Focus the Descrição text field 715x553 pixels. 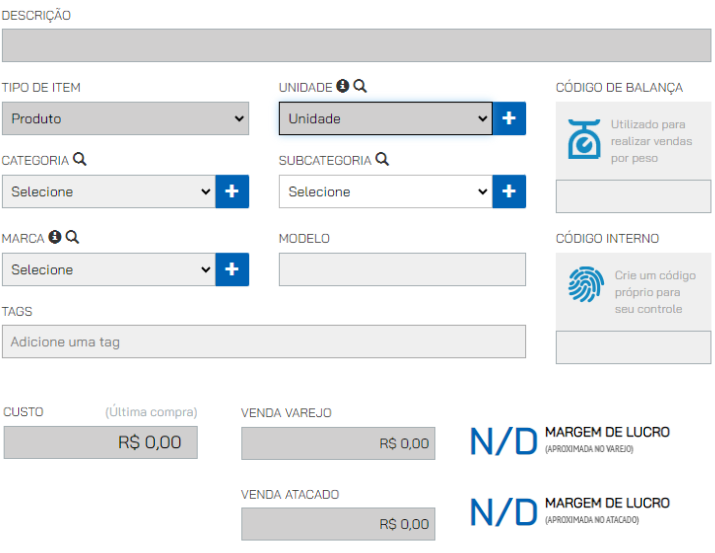click(x=357, y=46)
